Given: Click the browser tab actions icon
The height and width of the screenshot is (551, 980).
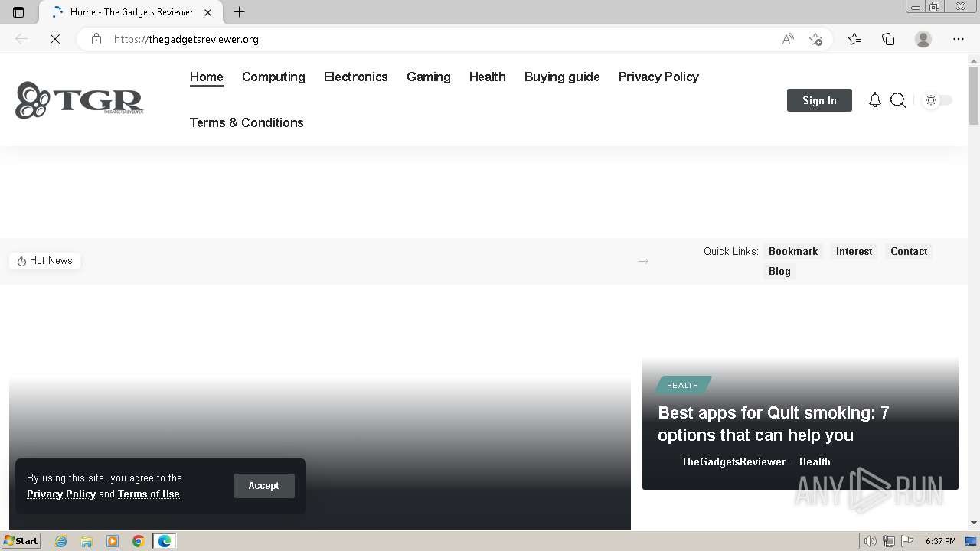Looking at the screenshot, I should (x=18, y=12).
